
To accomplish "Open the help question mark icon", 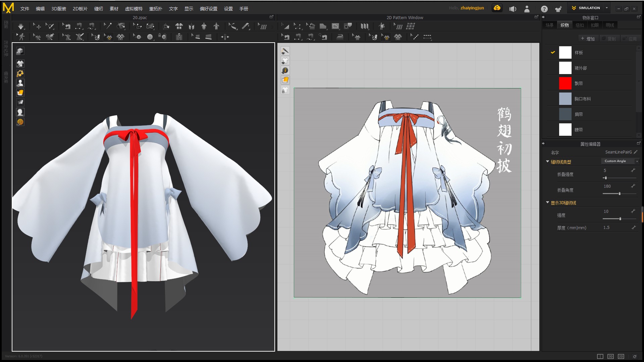I will click(x=544, y=9).
